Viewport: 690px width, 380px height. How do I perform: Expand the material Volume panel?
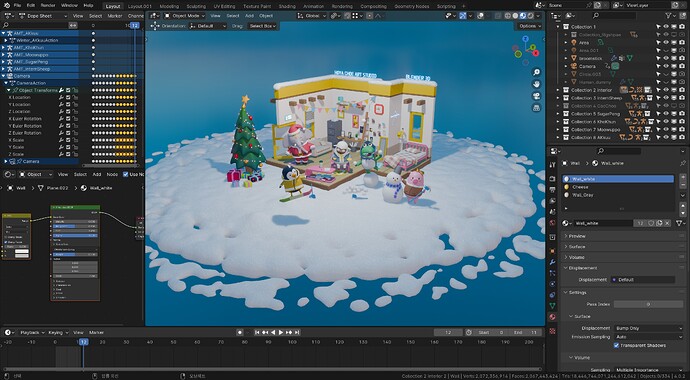pos(623,257)
